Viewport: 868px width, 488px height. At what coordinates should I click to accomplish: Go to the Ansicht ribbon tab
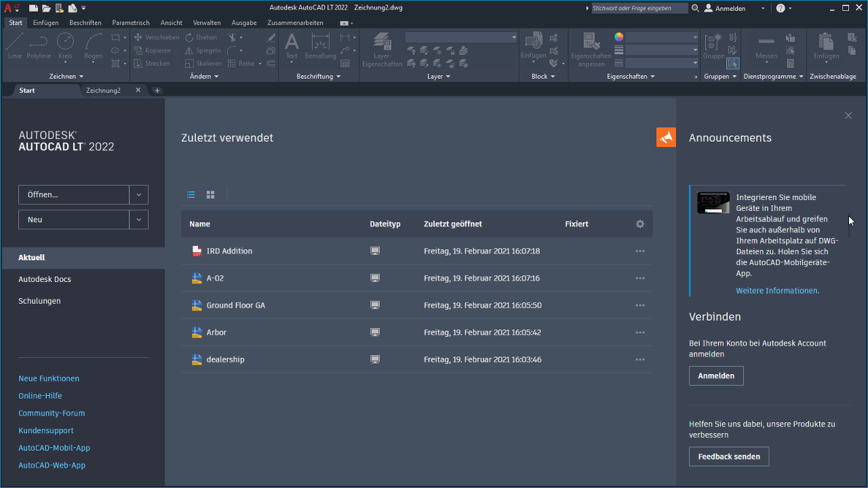pyautogui.click(x=172, y=22)
